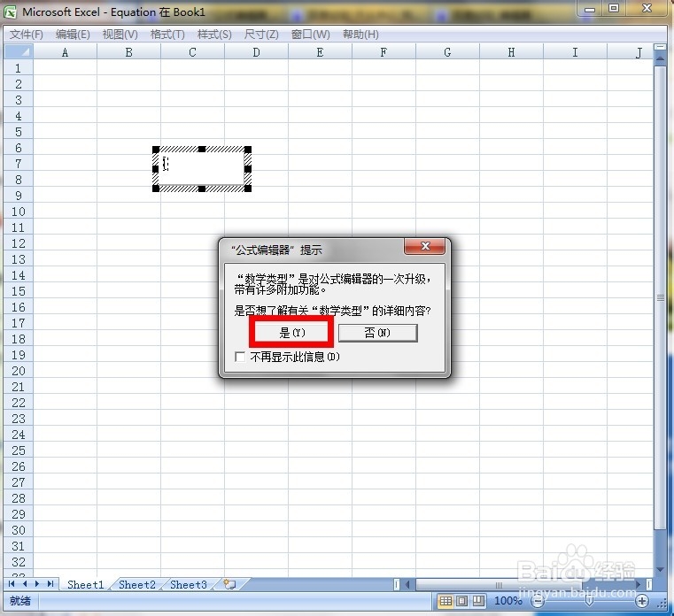Select row 28 header
Image resolution: width=674 pixels, height=616 pixels.
(18, 498)
